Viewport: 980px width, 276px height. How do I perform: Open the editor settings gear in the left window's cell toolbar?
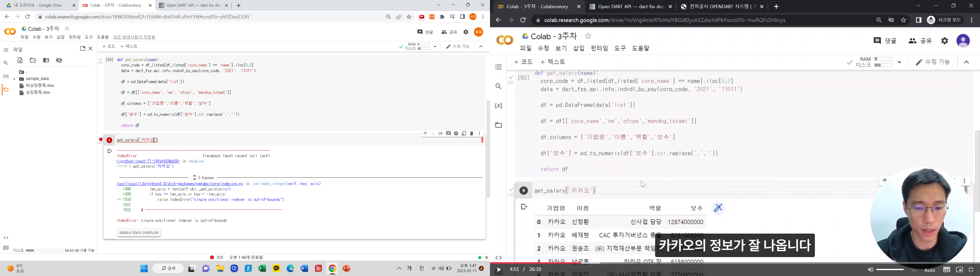456,133
